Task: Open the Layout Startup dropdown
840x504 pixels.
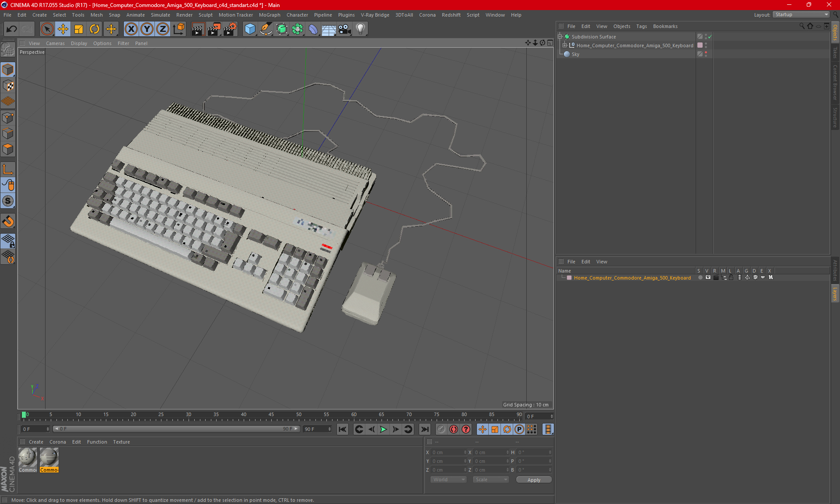Action: [801, 14]
